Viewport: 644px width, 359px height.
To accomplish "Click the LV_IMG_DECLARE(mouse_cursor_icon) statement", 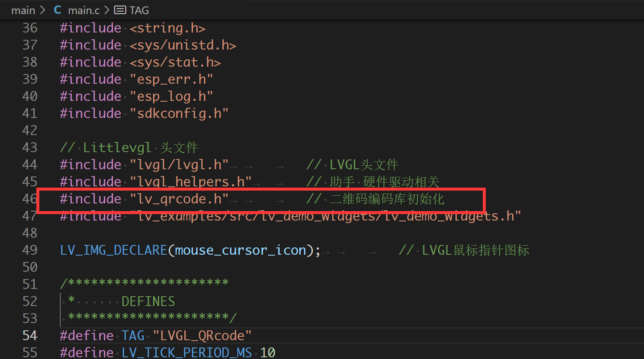I will 188,250.
